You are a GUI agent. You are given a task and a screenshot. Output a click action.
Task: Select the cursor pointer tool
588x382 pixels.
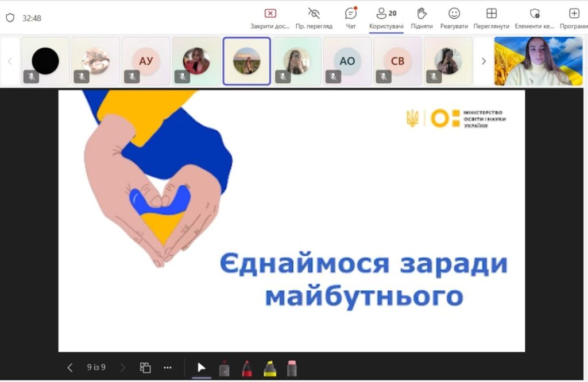[x=201, y=368]
